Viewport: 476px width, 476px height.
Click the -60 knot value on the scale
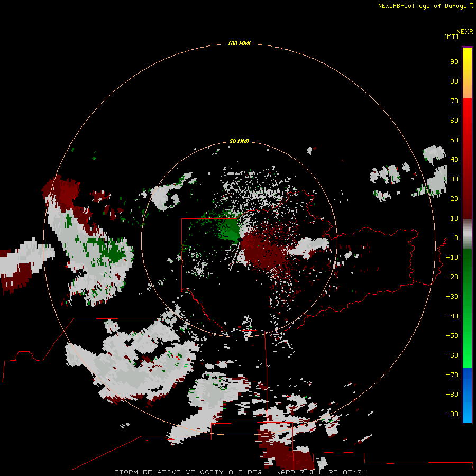[x=452, y=355]
